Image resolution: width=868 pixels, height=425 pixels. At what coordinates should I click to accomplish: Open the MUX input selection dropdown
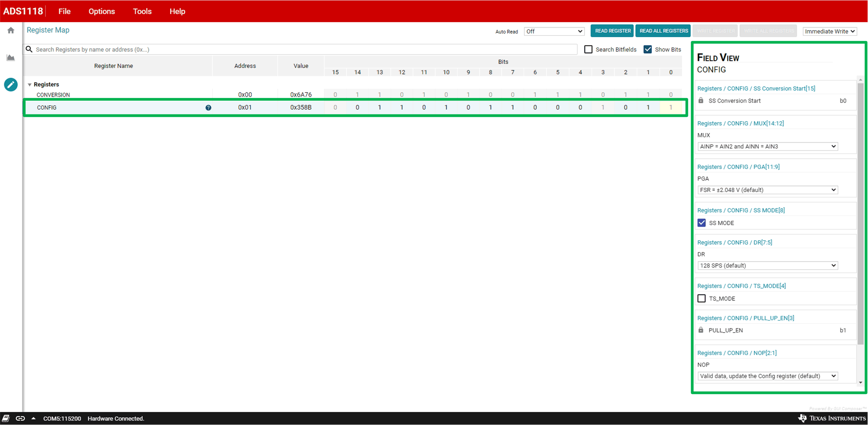tap(768, 146)
